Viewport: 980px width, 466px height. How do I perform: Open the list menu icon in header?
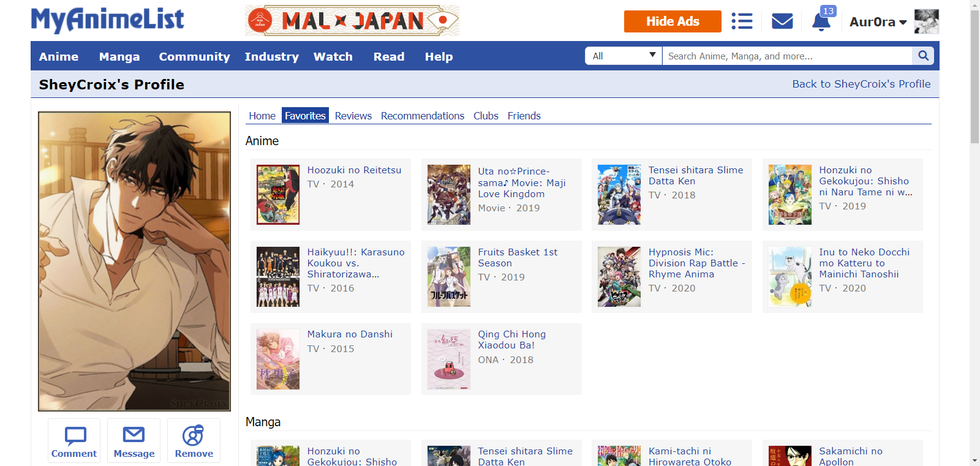742,21
